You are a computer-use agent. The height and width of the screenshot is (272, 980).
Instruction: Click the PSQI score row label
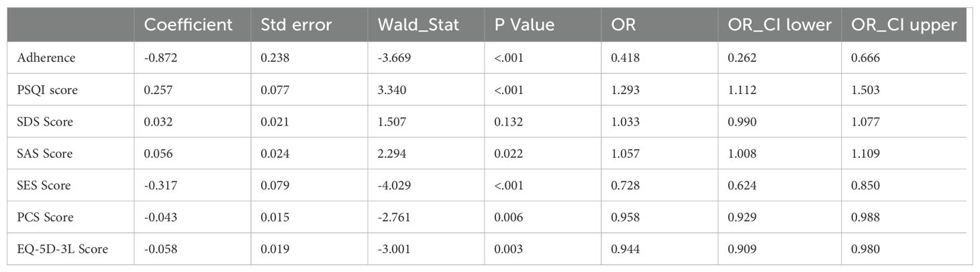[47, 90]
